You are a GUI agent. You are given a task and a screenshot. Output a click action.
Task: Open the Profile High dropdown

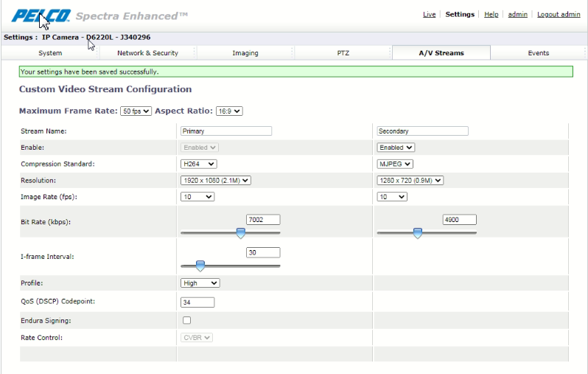(x=200, y=283)
